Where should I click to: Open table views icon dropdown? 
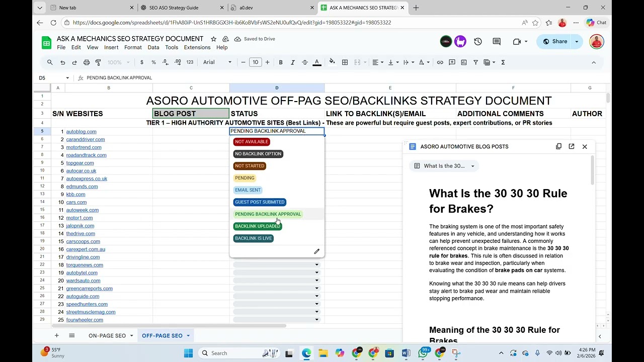(x=490, y=62)
